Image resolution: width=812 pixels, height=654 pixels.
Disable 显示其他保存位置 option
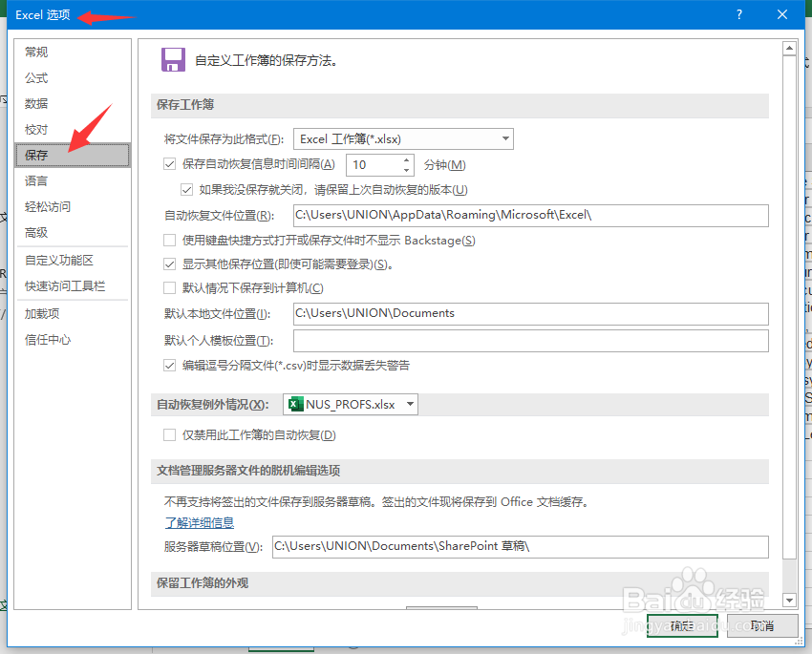[x=168, y=264]
